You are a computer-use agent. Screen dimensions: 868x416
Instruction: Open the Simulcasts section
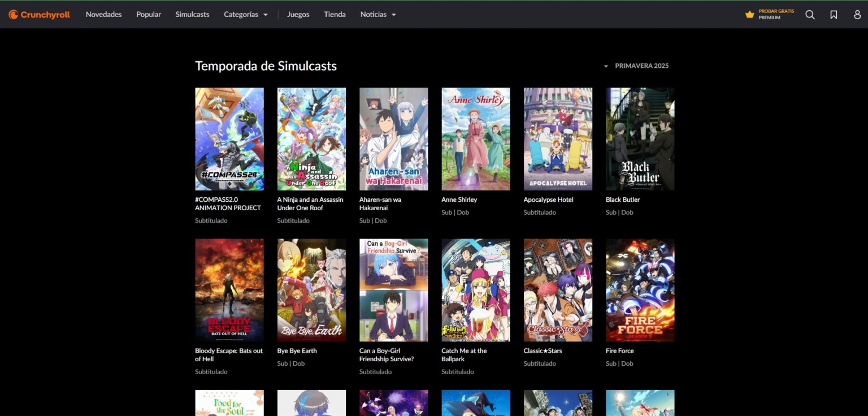(192, 14)
